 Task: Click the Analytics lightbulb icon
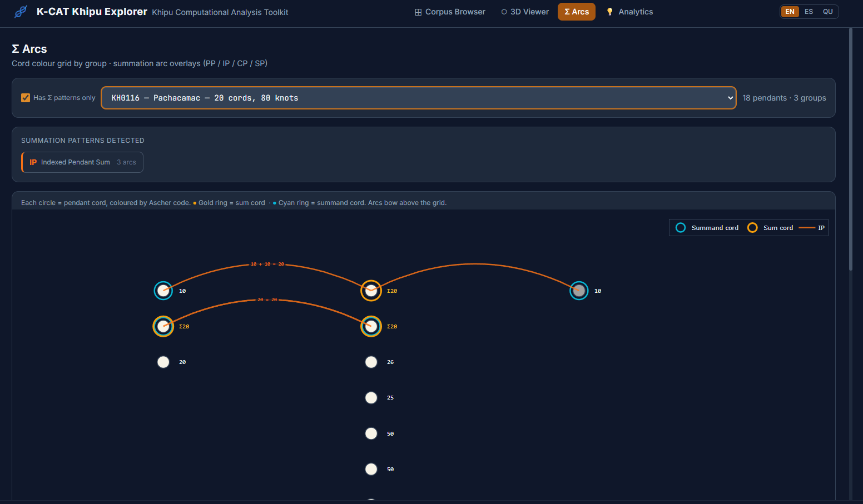pos(609,12)
